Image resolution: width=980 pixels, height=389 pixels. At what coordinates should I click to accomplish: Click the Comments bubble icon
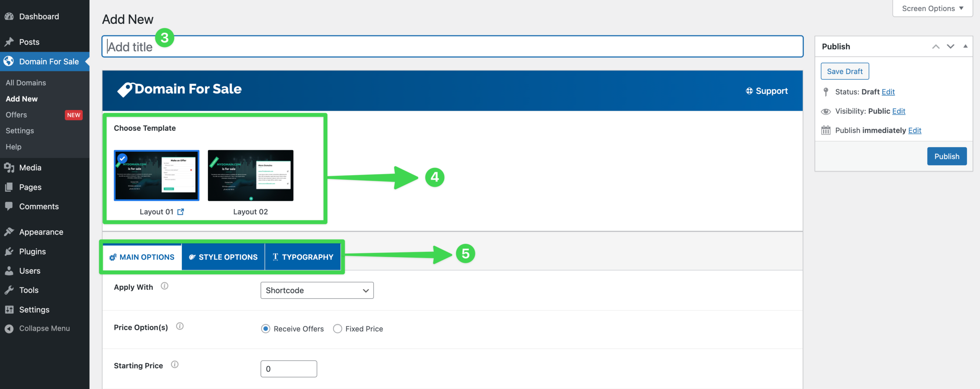click(x=9, y=206)
